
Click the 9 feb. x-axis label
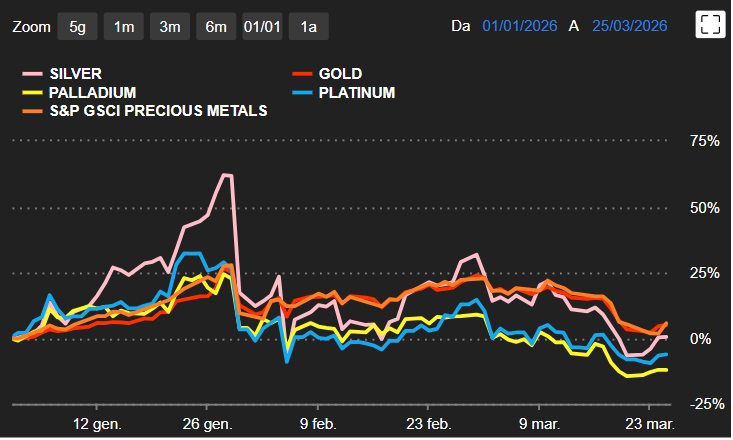(x=318, y=423)
